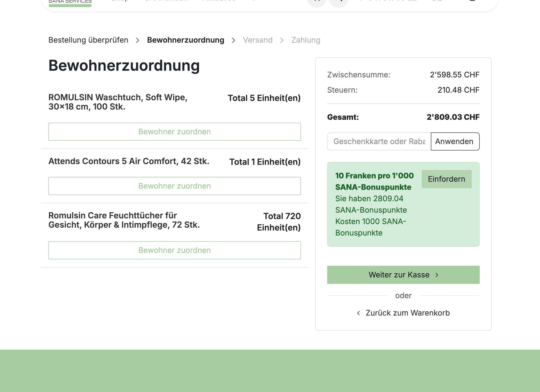Select the Bewohnerzuordnung breadcrumb step
Image resolution: width=540 pixels, height=392 pixels.
pyautogui.click(x=185, y=40)
